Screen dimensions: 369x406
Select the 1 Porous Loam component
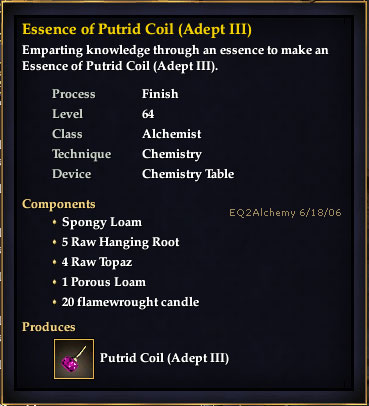pyautogui.click(x=104, y=282)
